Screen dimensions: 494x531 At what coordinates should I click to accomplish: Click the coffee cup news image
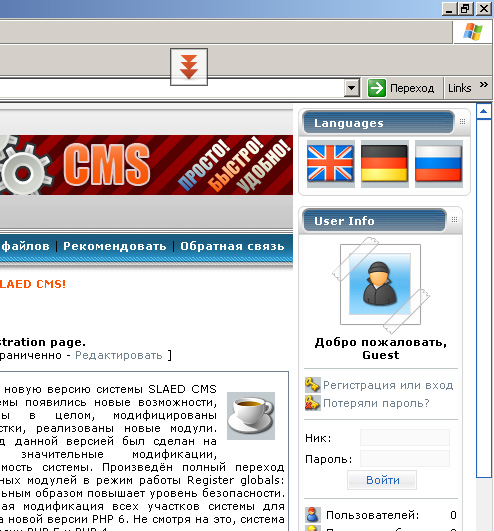click(251, 416)
